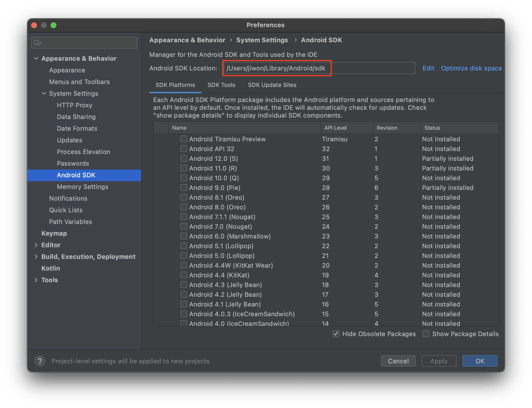
Task: Toggle the Android 11.0 (R) checkbox
Action: tap(184, 168)
